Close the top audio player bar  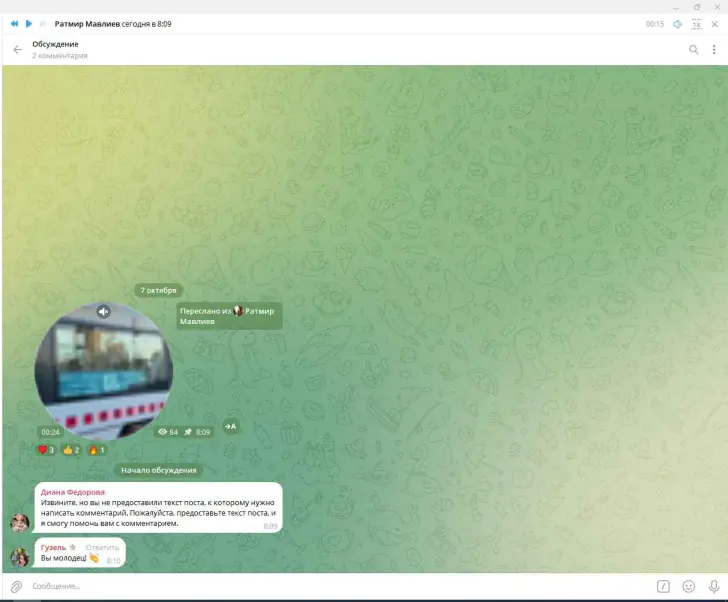coord(715,24)
